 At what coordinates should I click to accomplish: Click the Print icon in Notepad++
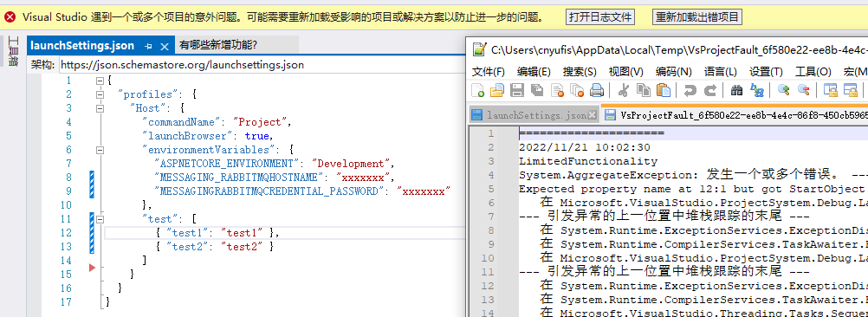(x=597, y=89)
